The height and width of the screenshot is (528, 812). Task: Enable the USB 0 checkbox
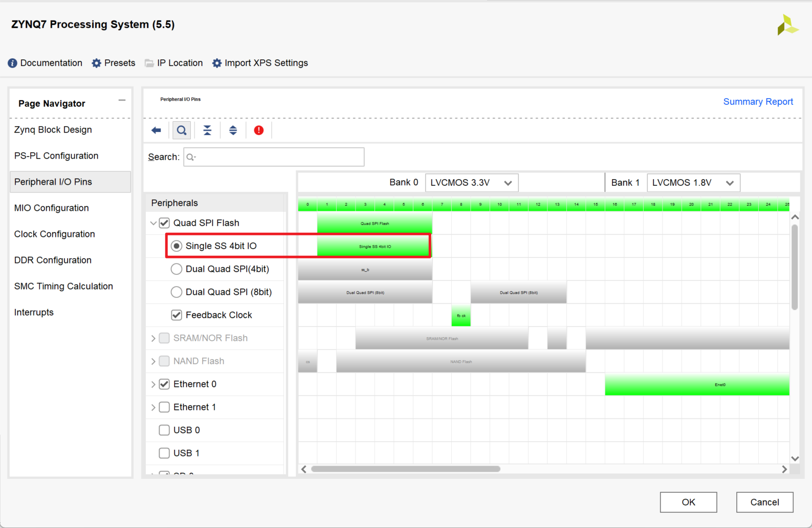(x=164, y=430)
